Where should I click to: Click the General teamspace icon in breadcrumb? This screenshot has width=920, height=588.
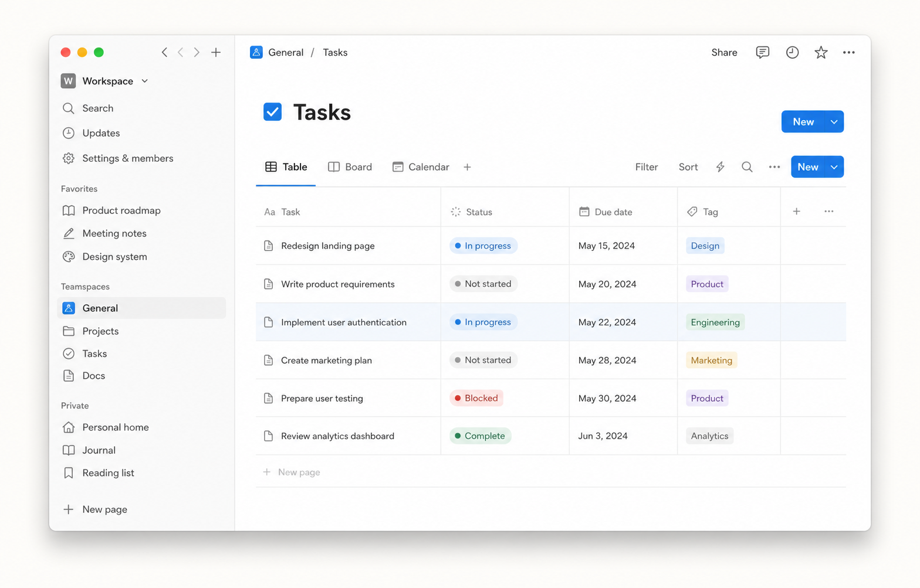[x=256, y=52]
